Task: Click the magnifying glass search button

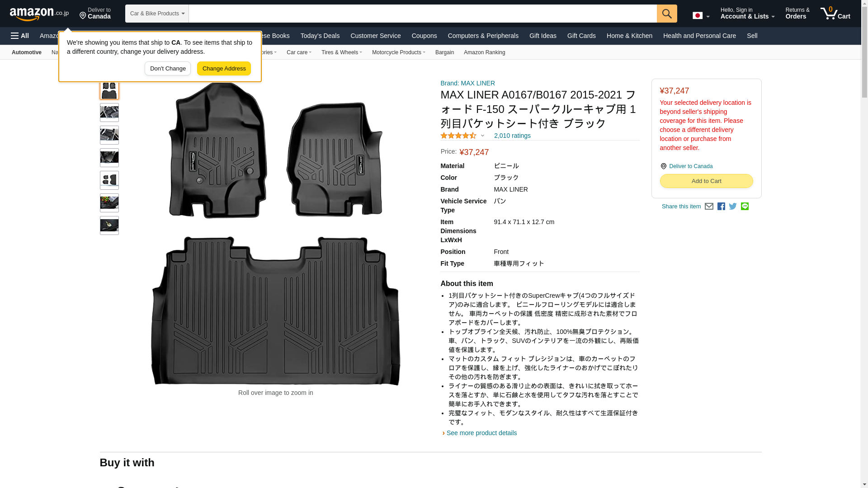Action: pyautogui.click(x=666, y=14)
